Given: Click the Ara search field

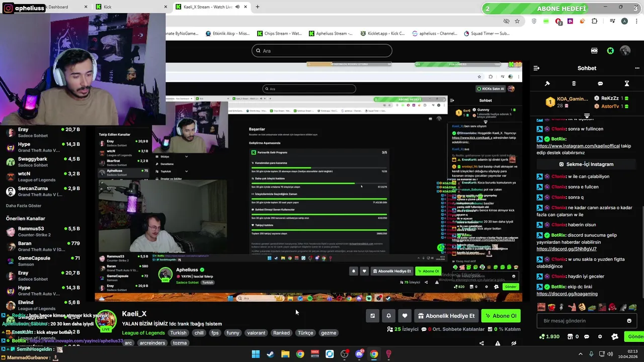Looking at the screenshot, I should tap(322, 51).
